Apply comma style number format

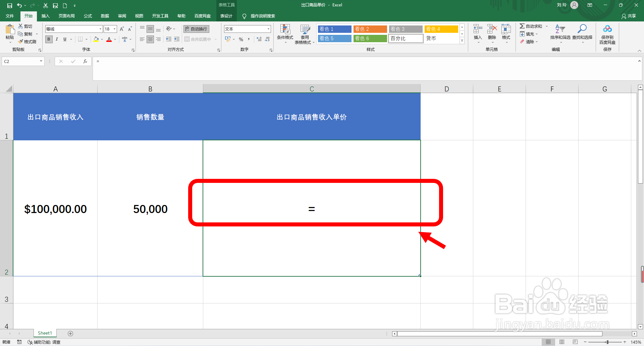coord(249,39)
